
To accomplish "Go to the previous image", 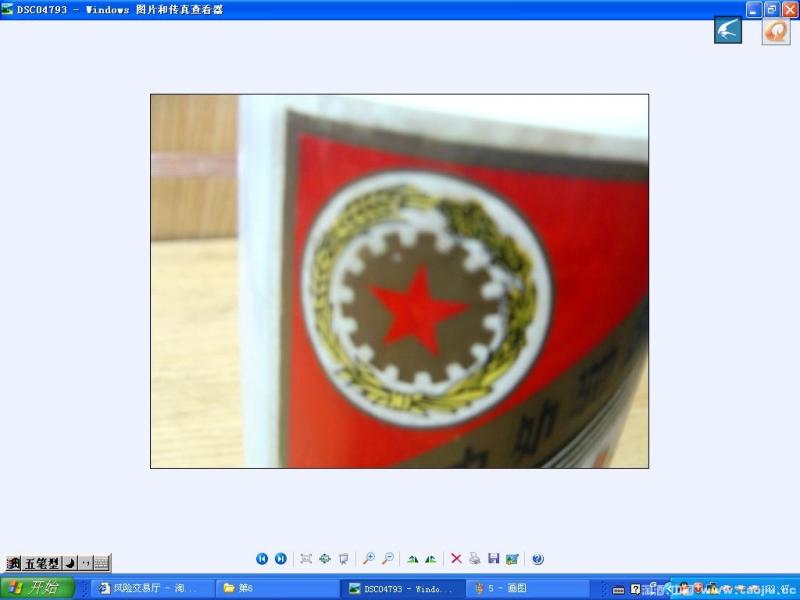I will coord(262,559).
